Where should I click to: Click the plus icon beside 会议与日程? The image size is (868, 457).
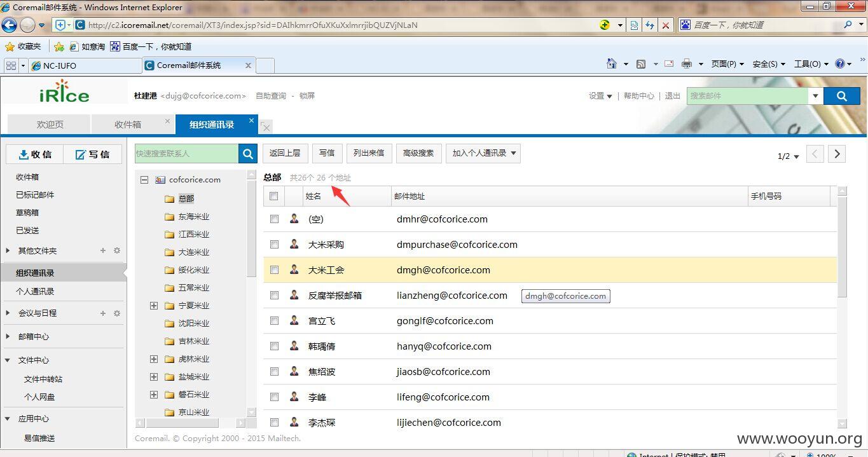(103, 313)
